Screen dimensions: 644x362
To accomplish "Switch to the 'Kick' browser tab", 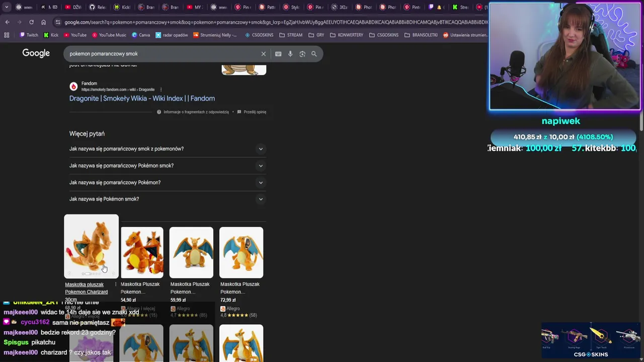I will point(122,7).
